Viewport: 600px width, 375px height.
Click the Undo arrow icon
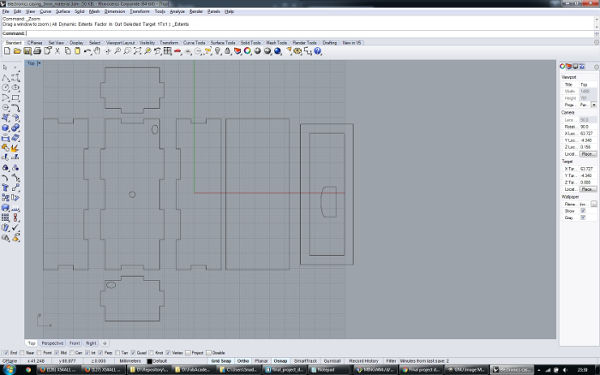click(x=87, y=51)
